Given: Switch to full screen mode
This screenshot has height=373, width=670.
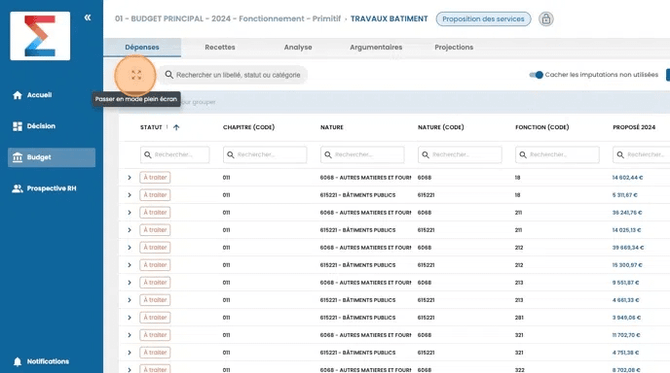Looking at the screenshot, I should (x=136, y=75).
